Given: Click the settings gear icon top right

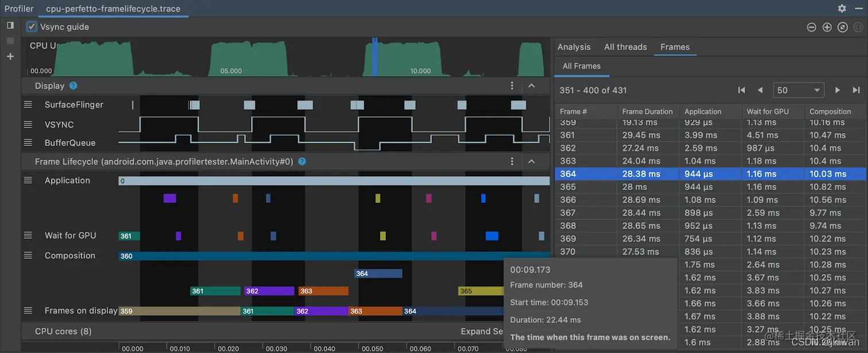Looking at the screenshot, I should [x=842, y=9].
